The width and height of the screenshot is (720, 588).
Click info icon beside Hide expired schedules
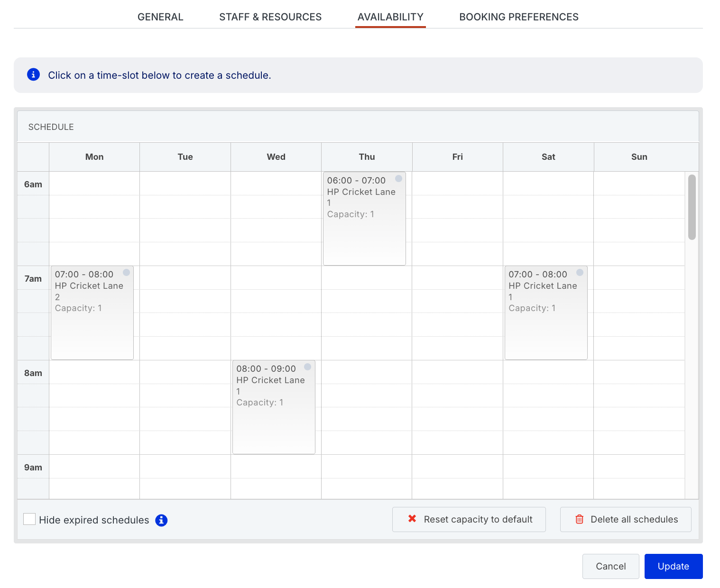click(x=161, y=520)
